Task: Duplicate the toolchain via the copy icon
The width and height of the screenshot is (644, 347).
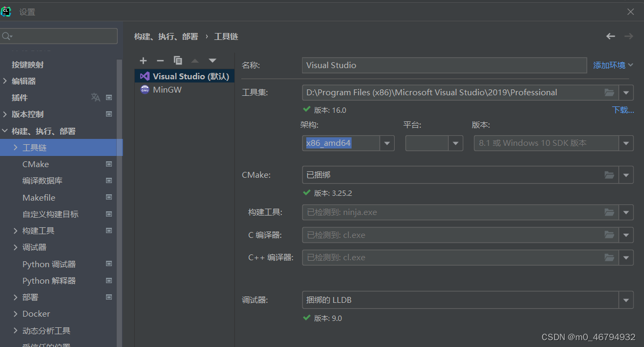Action: coord(177,60)
